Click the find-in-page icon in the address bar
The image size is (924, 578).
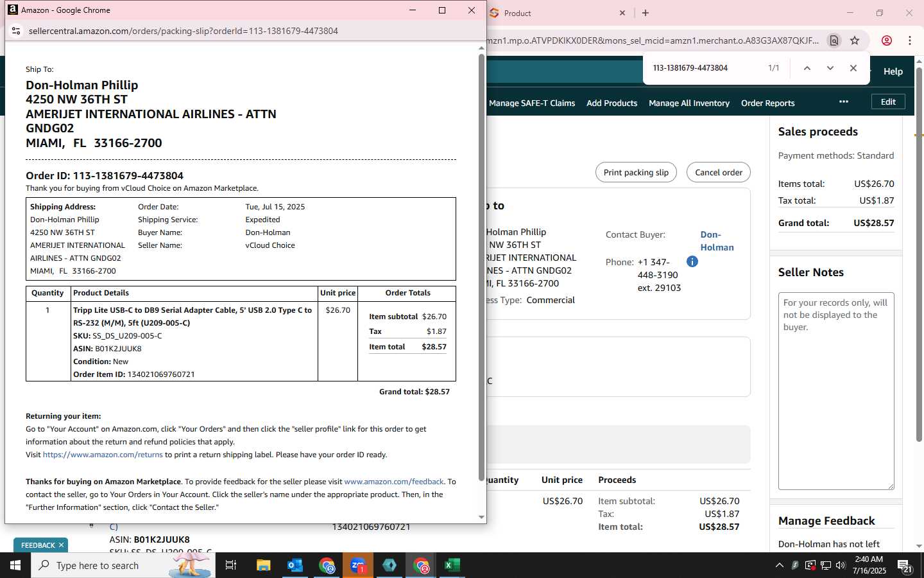pos(834,40)
